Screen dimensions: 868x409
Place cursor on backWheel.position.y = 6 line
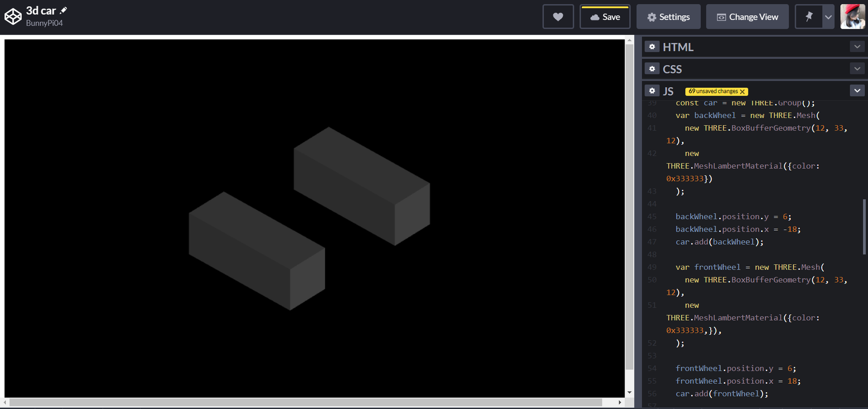(733, 217)
